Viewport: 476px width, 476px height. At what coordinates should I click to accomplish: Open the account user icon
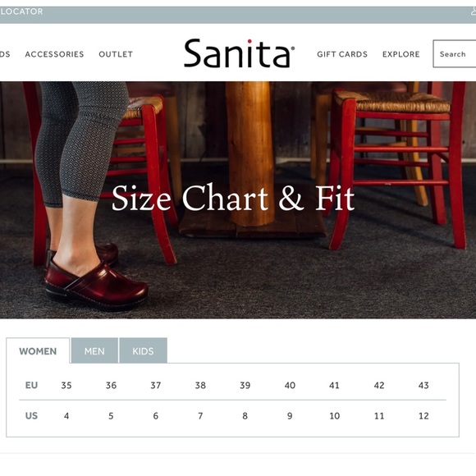[x=474, y=11]
